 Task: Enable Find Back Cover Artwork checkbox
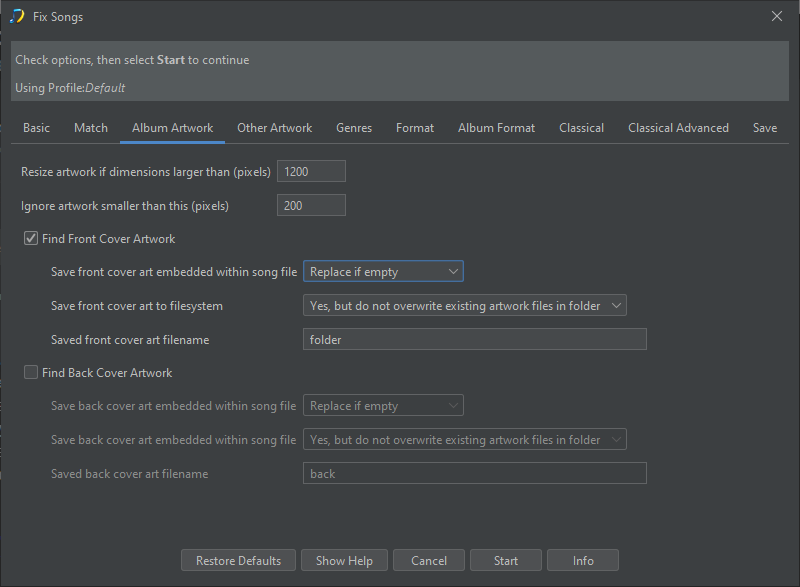[30, 373]
